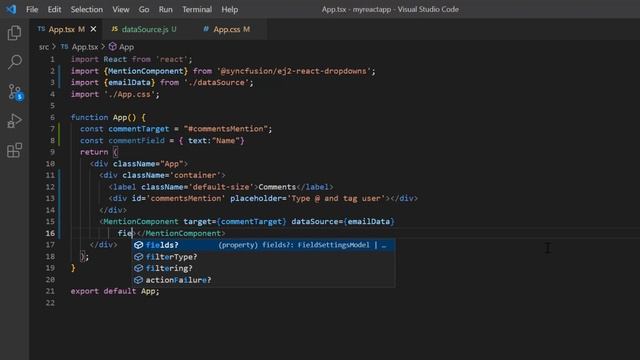Screen dimensions: 640x360
Task: Click the property icon beside filtering? suggestion
Action: tap(138, 268)
